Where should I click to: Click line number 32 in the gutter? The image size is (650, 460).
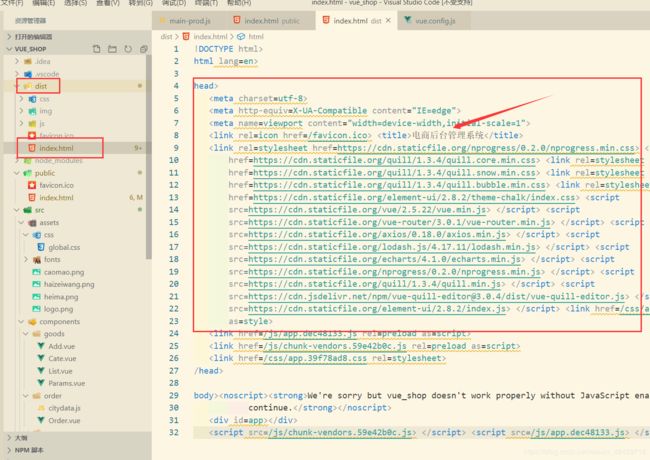[x=174, y=433]
